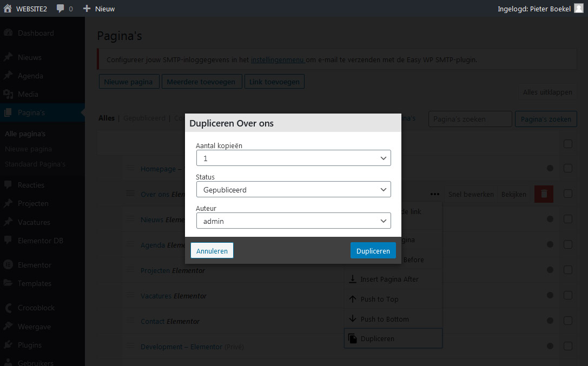Viewport: 588px width, 366px height.
Task: Click the WEBSITE2 home icon
Action: [8, 9]
